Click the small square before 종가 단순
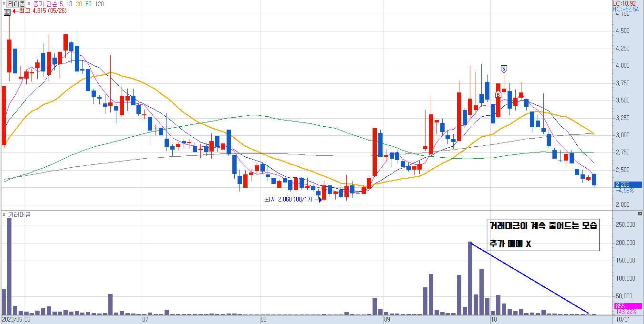The image size is (644, 324). (28, 4)
